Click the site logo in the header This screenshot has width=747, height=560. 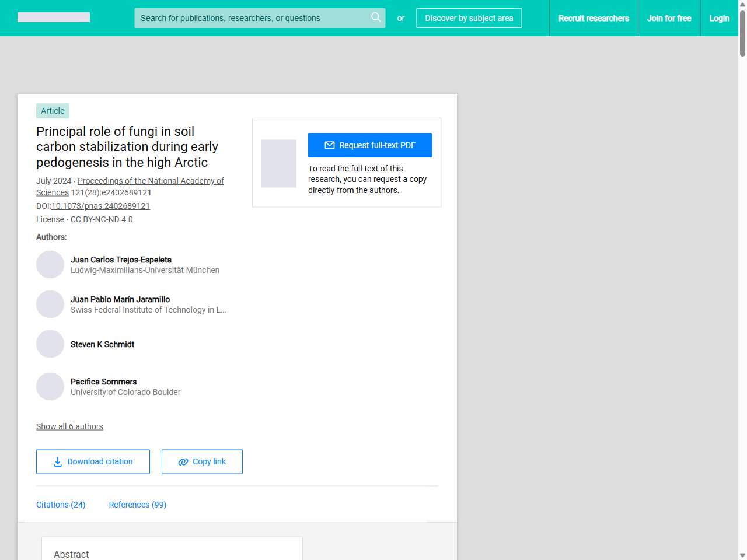coord(54,17)
